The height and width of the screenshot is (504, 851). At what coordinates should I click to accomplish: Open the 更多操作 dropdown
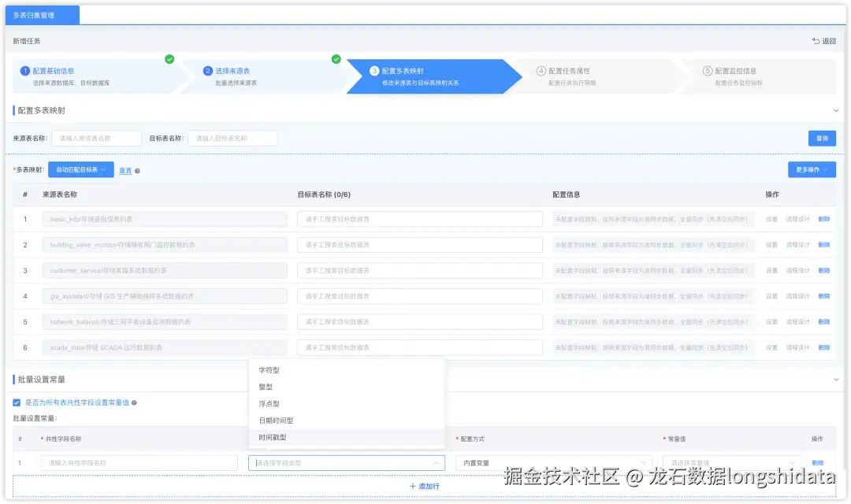click(812, 170)
